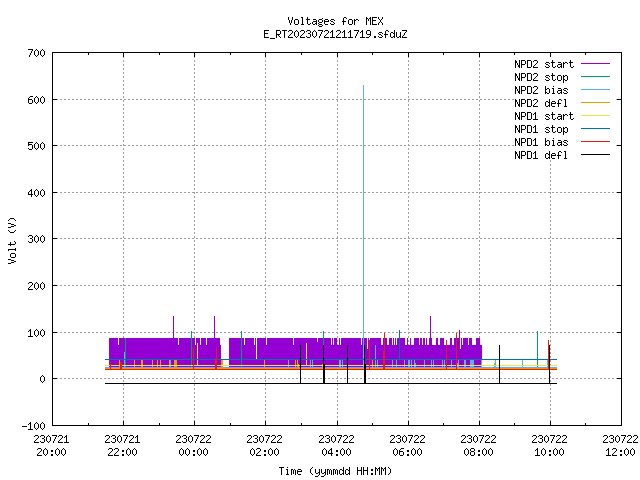Click the x-axis tick 230721 22:00
The width and height of the screenshot is (640, 480).
(x=122, y=446)
